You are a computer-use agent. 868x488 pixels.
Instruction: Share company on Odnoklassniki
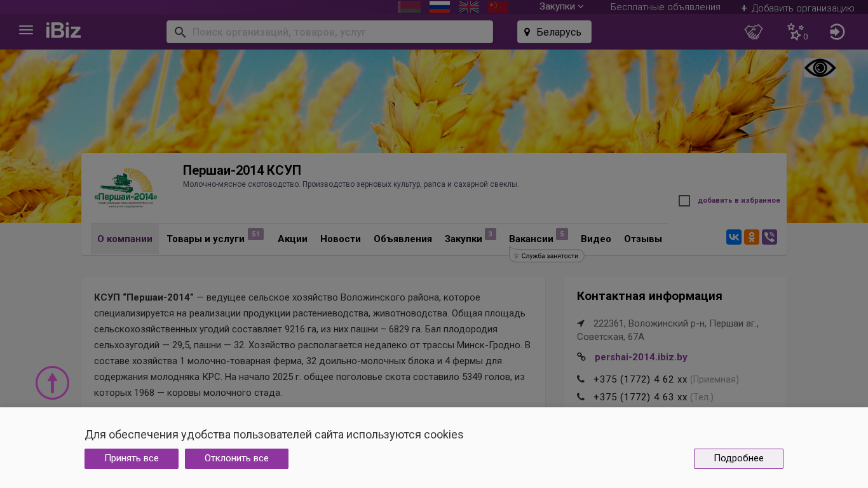pyautogui.click(x=752, y=237)
